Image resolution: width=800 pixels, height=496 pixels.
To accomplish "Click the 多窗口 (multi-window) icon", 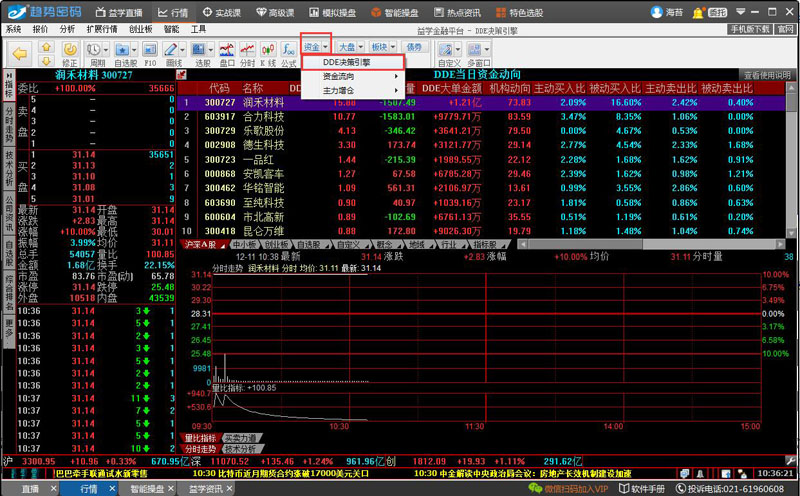I will [x=479, y=53].
